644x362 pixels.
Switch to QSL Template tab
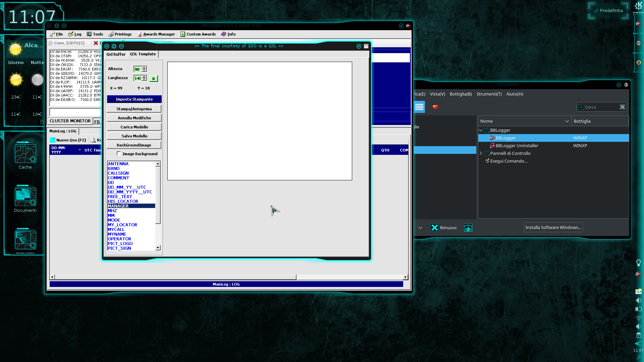click(143, 54)
